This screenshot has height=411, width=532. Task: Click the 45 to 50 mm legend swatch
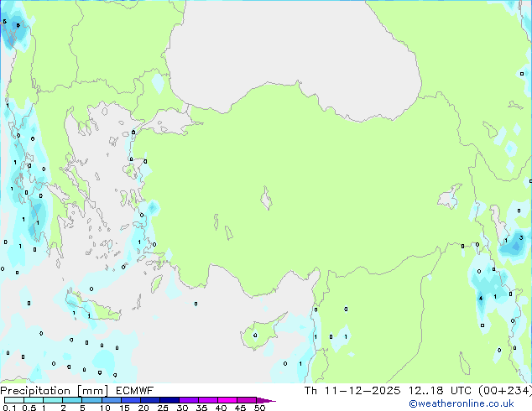(247, 400)
